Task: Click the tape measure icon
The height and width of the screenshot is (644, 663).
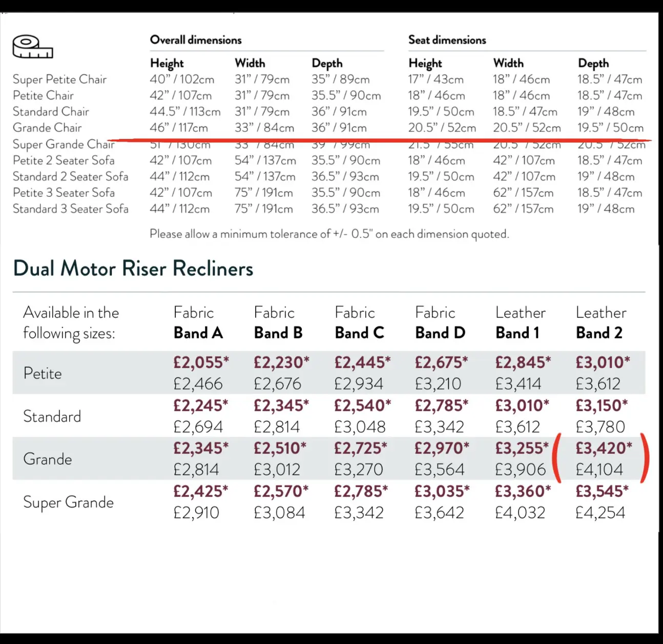Action: pos(32,47)
